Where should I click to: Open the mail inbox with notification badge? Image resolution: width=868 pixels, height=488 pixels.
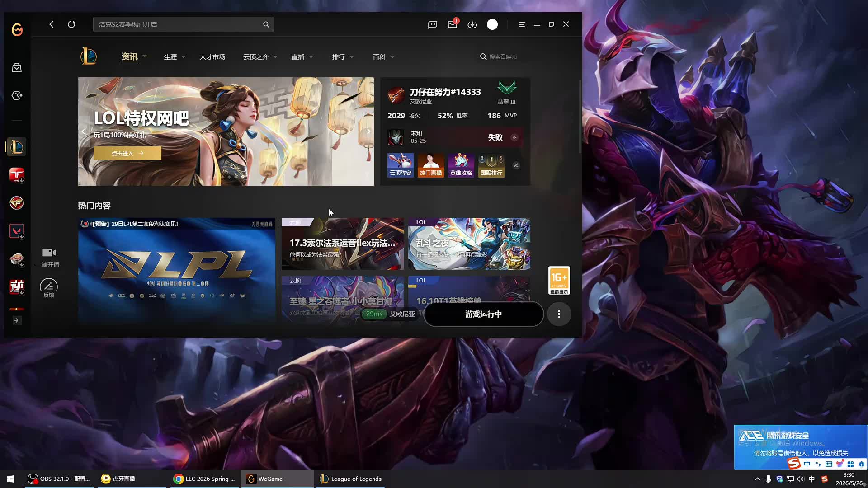coord(453,24)
